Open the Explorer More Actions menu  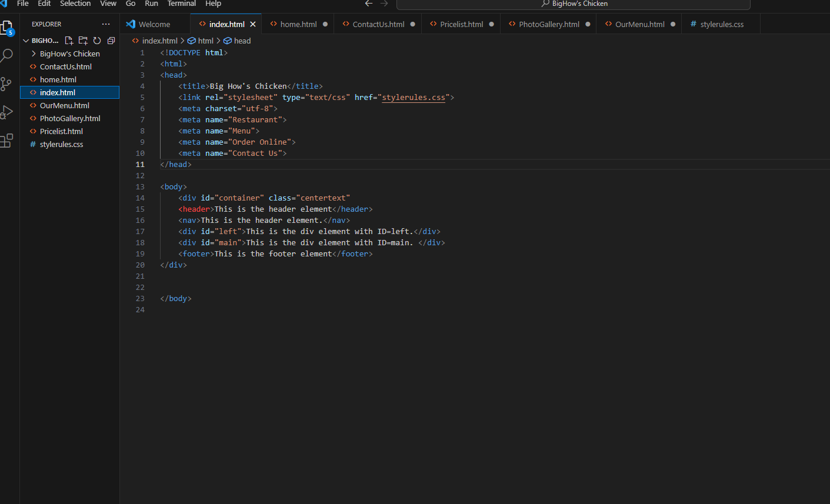coord(106,24)
